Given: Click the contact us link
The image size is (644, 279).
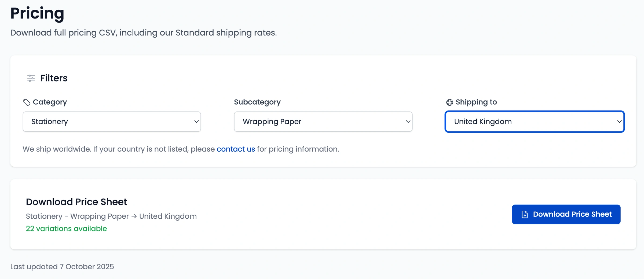Looking at the screenshot, I should [236, 149].
